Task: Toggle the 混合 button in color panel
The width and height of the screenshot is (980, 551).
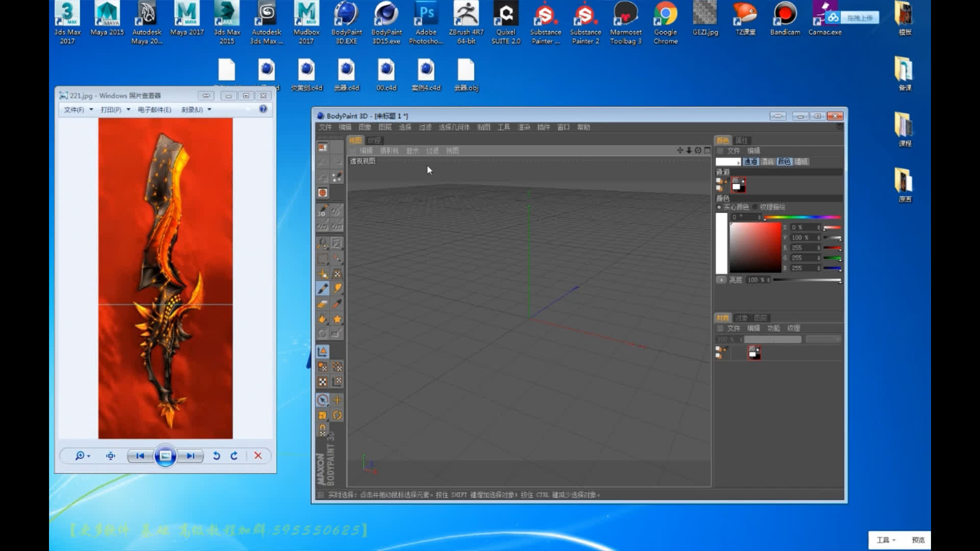Action: (x=768, y=162)
